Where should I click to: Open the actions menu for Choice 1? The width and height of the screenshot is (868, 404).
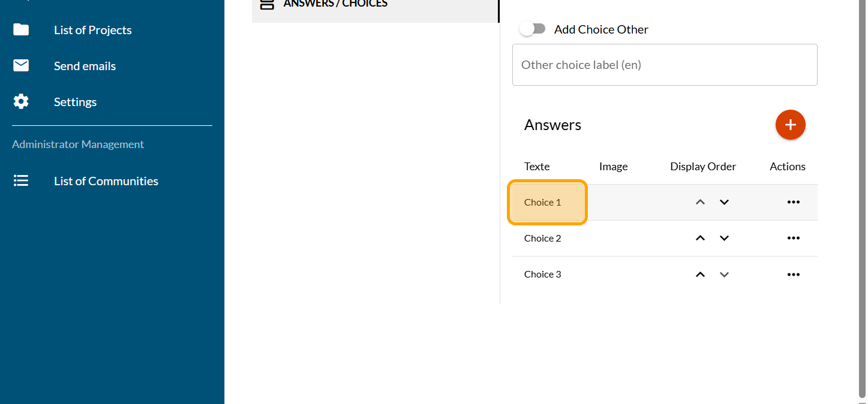[x=793, y=203]
